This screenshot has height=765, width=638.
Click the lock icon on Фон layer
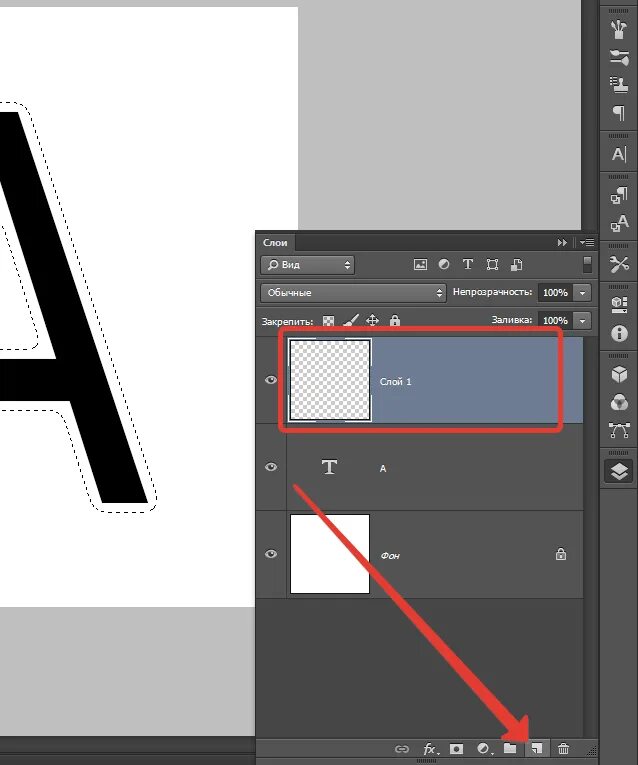tap(561, 554)
